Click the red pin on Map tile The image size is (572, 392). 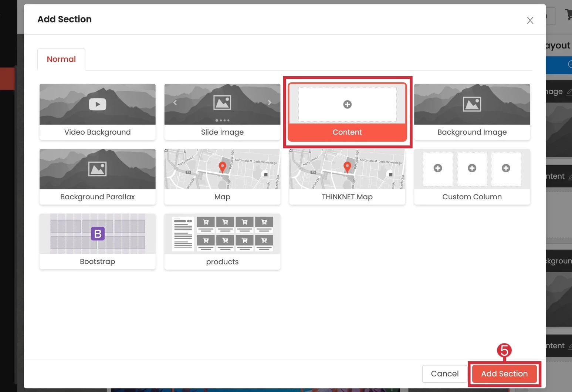click(x=222, y=166)
